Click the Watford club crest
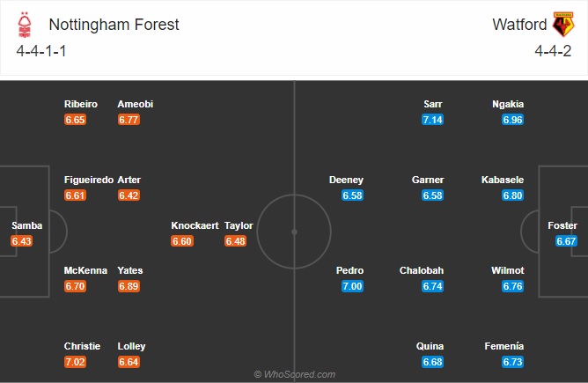The height and width of the screenshot is (383, 588). tap(563, 24)
